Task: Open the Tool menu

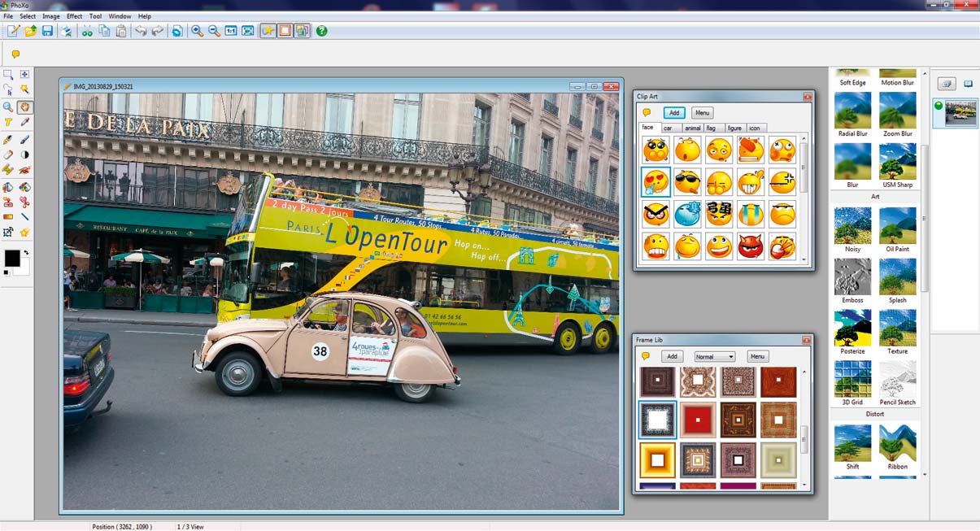Action: click(96, 16)
